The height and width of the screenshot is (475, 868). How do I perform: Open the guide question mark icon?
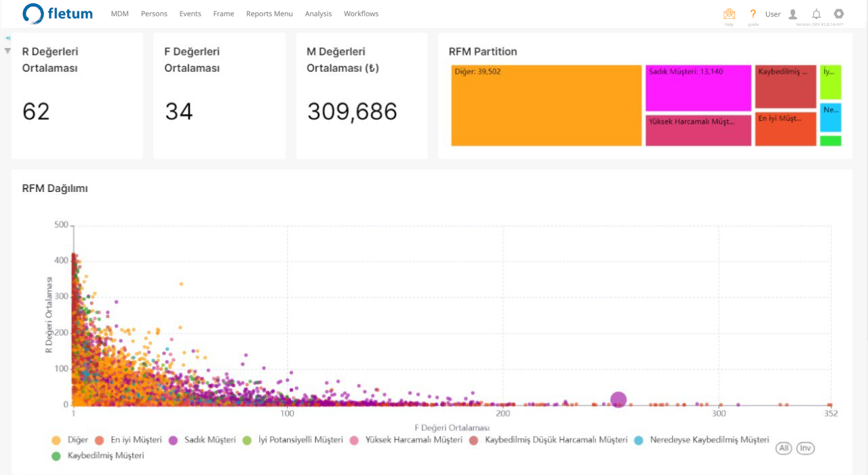coord(753,14)
